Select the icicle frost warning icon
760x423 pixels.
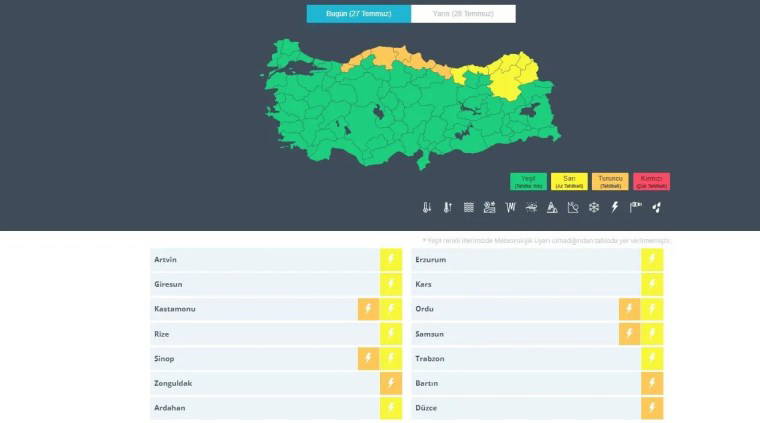point(510,208)
